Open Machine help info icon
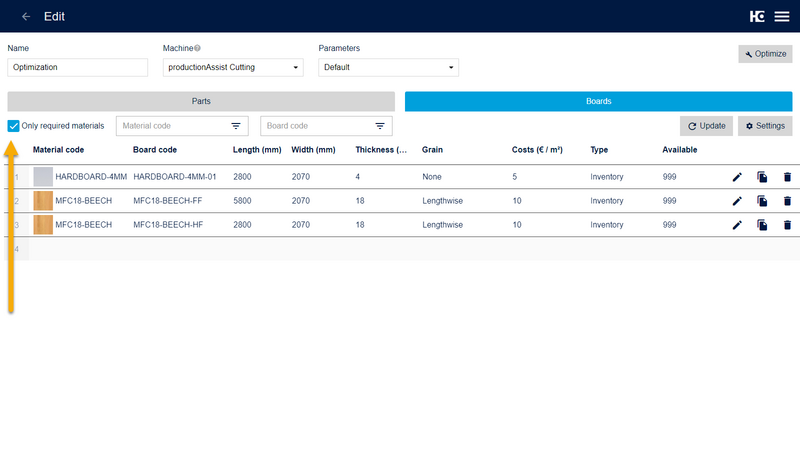800x450 pixels. pyautogui.click(x=197, y=48)
